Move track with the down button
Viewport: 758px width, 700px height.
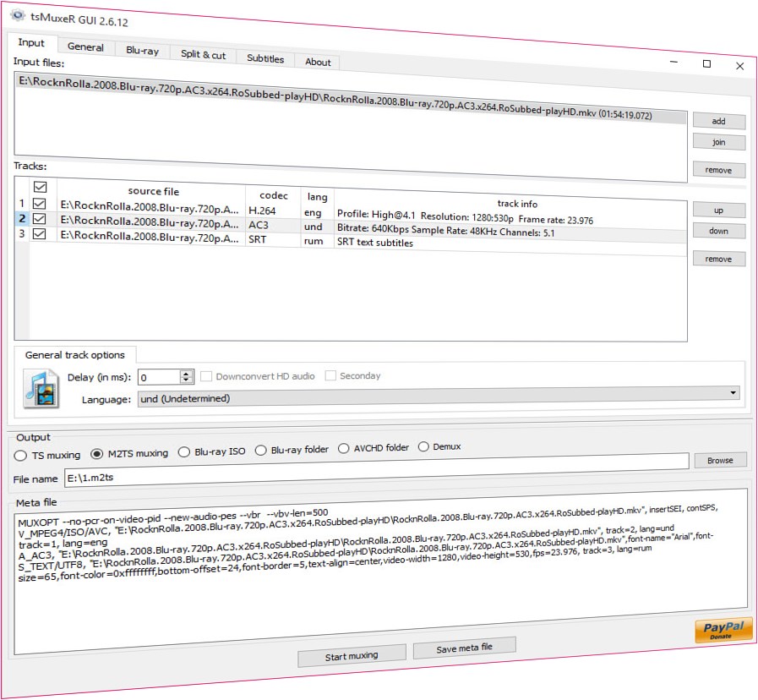point(719,231)
